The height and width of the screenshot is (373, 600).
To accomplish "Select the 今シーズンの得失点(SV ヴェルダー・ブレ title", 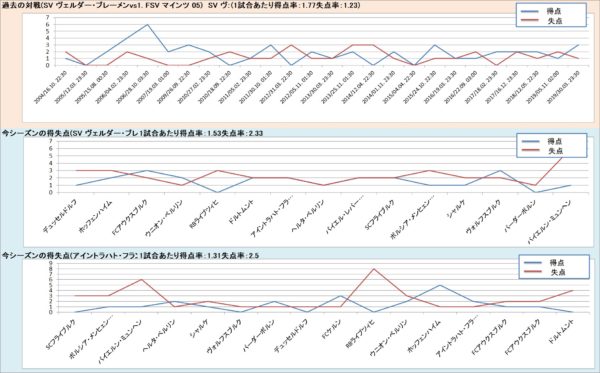I will tap(70, 133).
